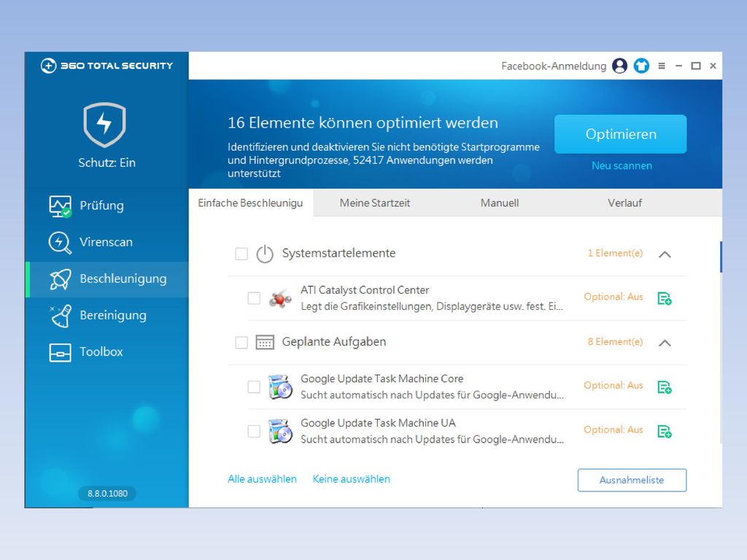Click Alle auswählen link
The width and height of the screenshot is (747, 560).
point(262,479)
